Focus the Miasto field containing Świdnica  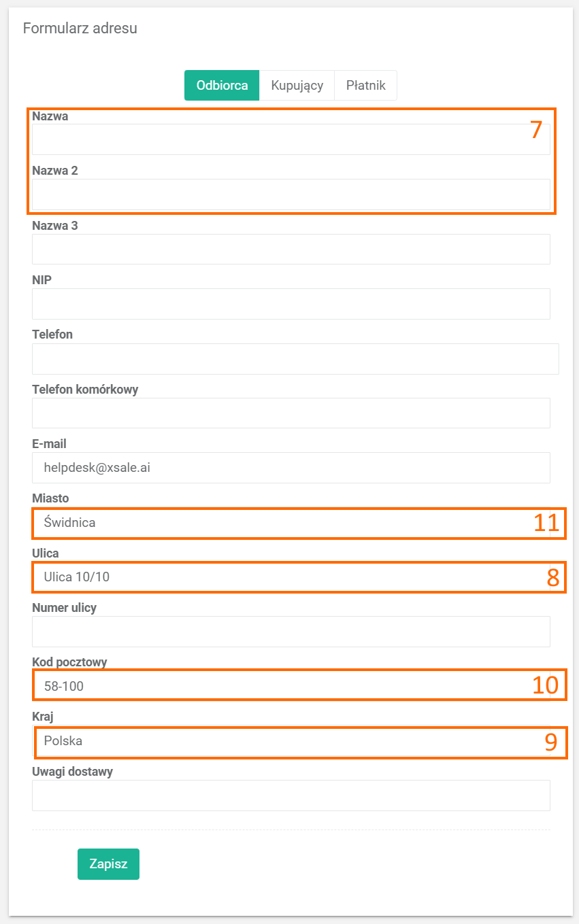point(291,523)
